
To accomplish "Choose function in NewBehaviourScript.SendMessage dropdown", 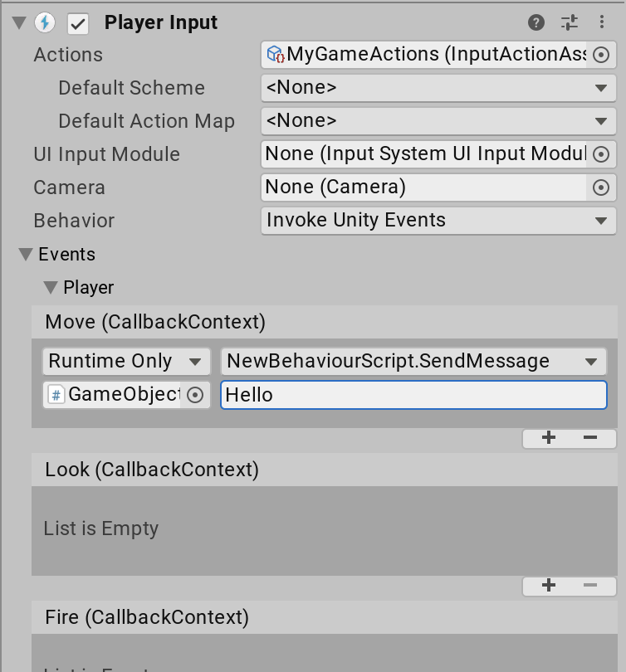I will 413,362.
